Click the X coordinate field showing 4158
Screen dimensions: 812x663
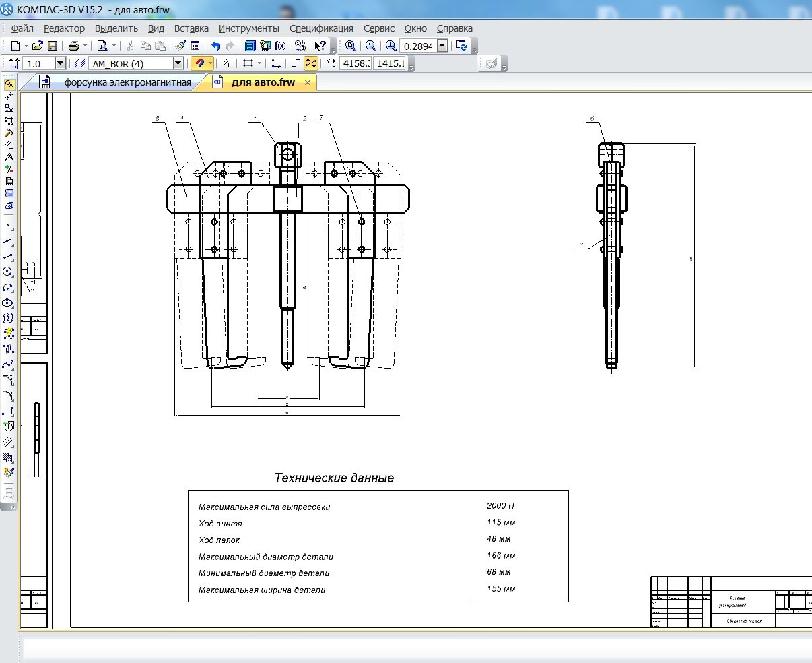355,63
